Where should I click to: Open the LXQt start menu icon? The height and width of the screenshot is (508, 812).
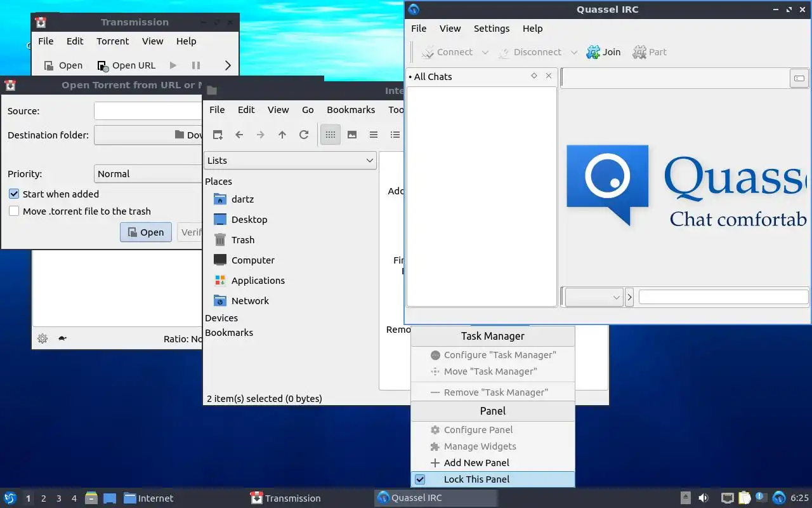pos(10,498)
